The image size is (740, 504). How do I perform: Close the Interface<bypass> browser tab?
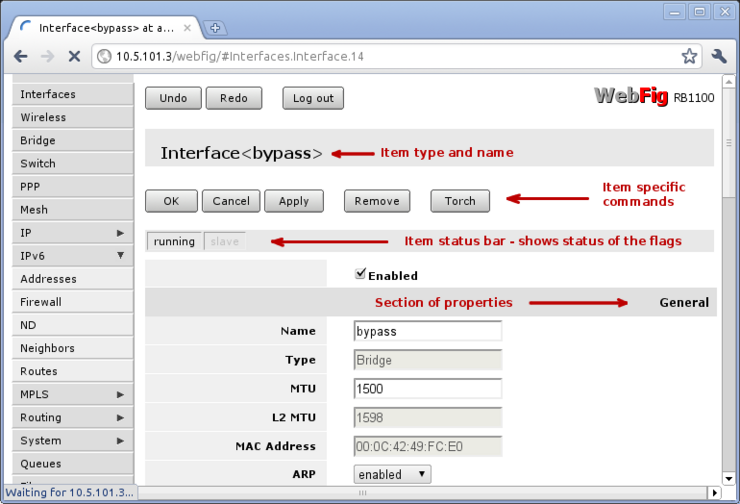[188, 28]
